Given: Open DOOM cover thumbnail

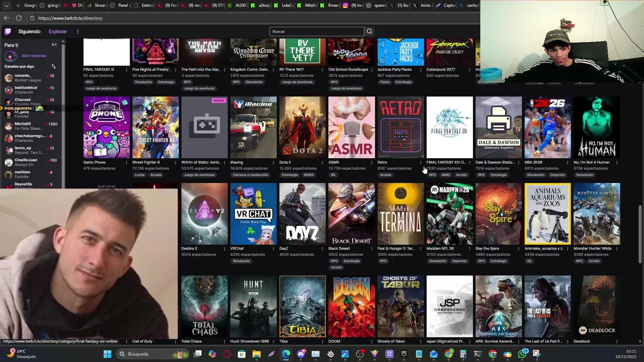Looking at the screenshot, I should (x=351, y=306).
